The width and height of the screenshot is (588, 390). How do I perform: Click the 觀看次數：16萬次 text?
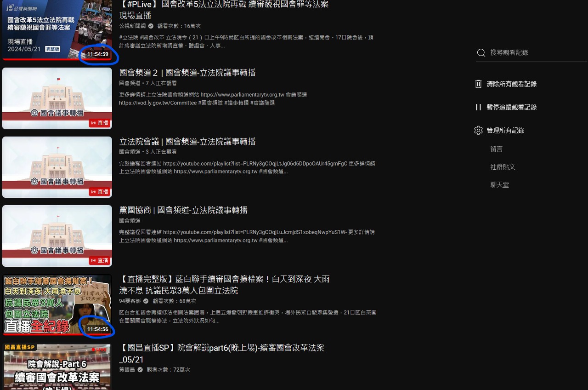click(x=179, y=26)
